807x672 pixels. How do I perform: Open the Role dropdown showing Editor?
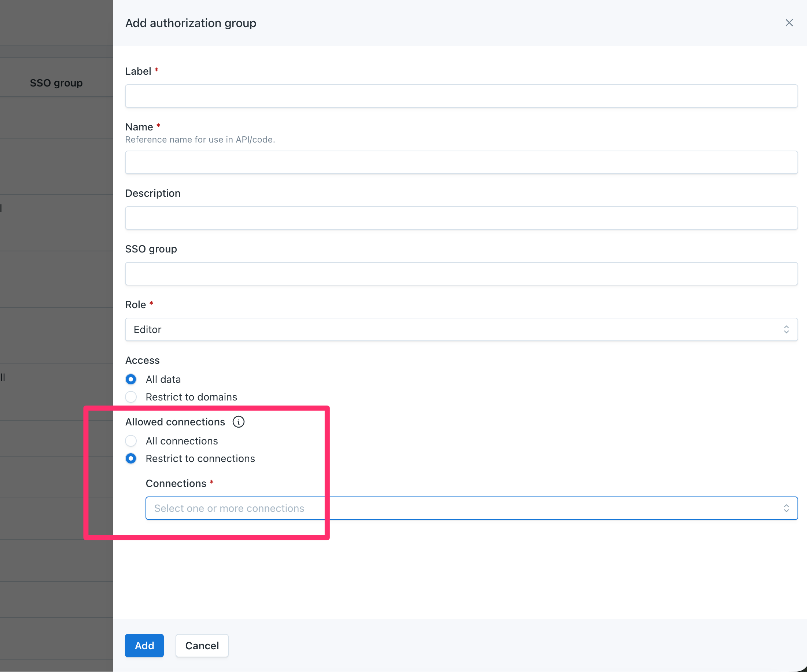(453, 329)
